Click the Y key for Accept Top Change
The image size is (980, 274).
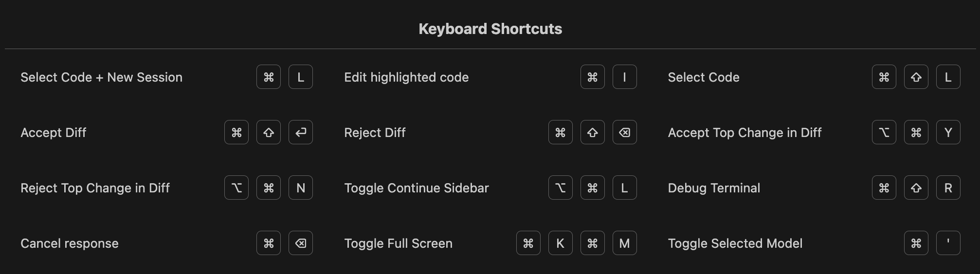(x=948, y=132)
